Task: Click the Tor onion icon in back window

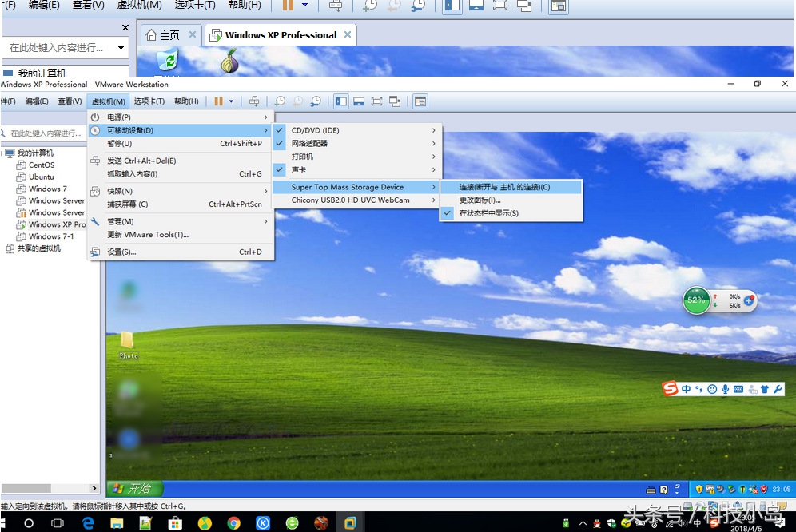Action: pos(230,61)
